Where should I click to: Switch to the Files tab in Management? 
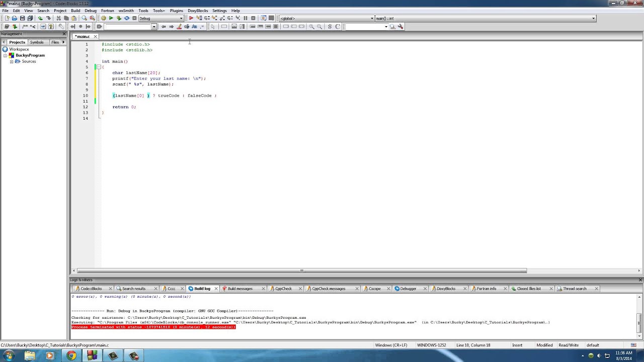[x=55, y=42]
